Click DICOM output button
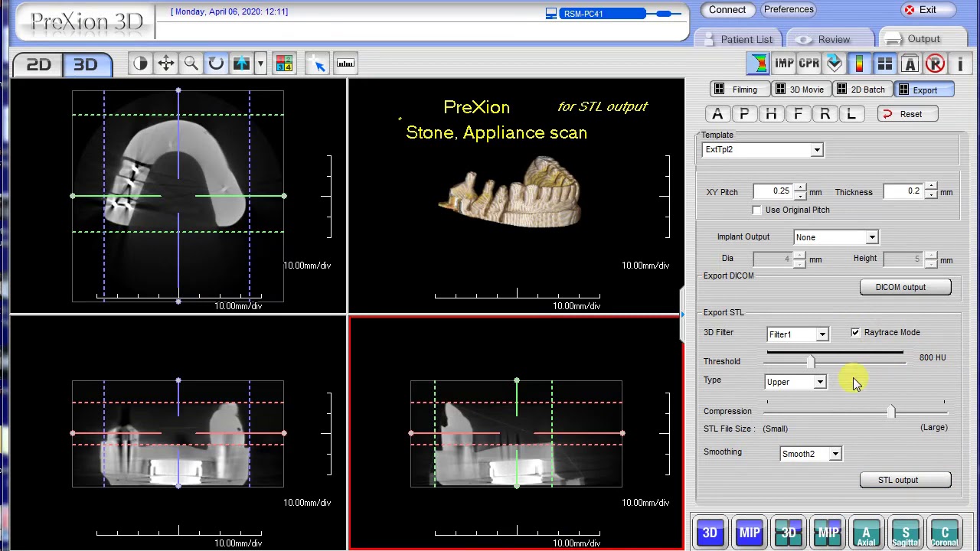This screenshot has width=980, height=551. 905,287
